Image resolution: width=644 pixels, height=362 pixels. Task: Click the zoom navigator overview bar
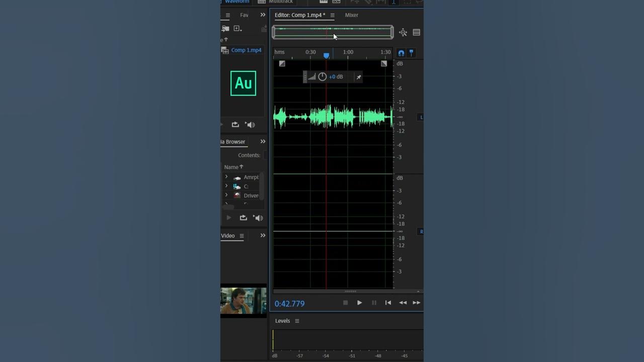[333, 32]
